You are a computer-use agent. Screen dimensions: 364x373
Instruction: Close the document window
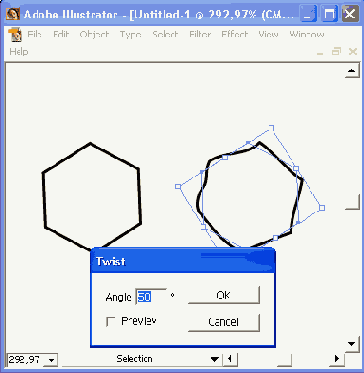pos(353,52)
